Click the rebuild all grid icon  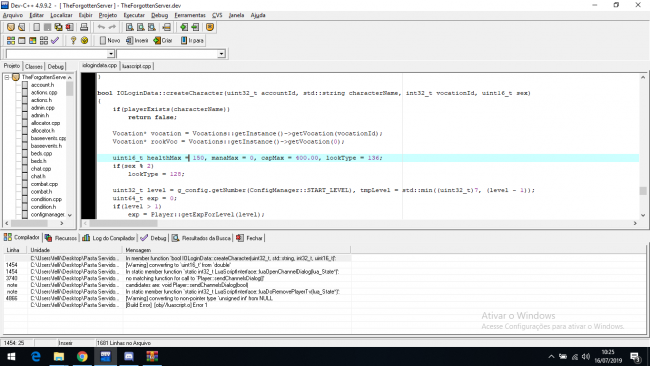pos(44,40)
